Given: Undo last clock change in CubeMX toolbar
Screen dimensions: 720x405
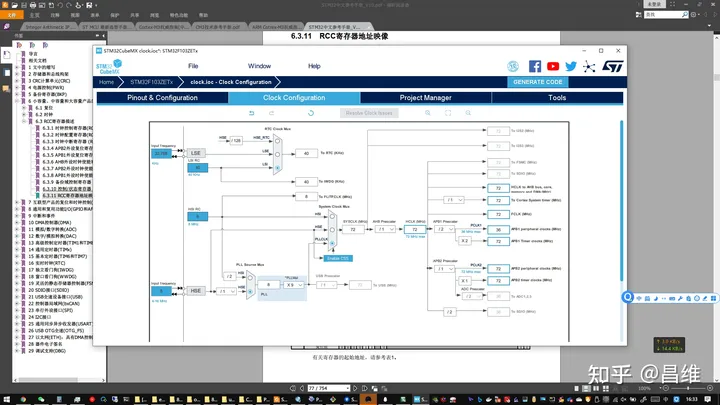Looking at the screenshot, I should pyautogui.click(x=252, y=113).
